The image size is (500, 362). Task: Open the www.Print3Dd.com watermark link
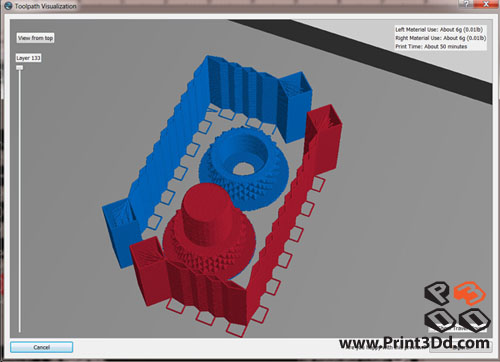[x=414, y=343]
